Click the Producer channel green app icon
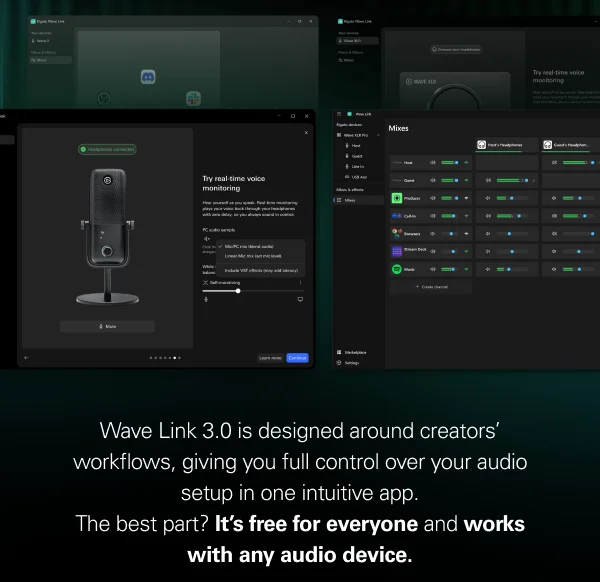Viewport: 600px width, 582px height. 397,198
